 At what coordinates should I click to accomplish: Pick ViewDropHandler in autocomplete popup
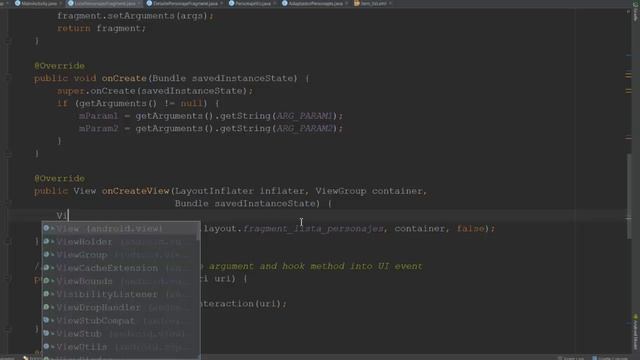pos(120,307)
